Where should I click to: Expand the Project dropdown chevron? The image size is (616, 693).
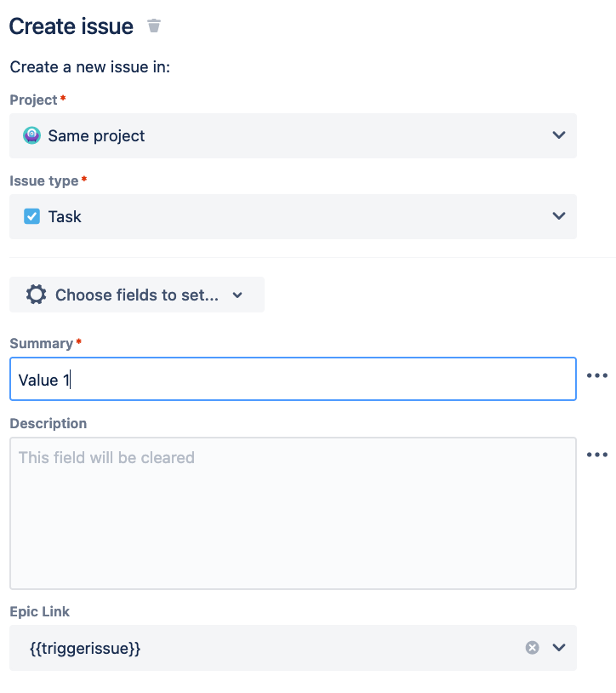click(x=559, y=135)
